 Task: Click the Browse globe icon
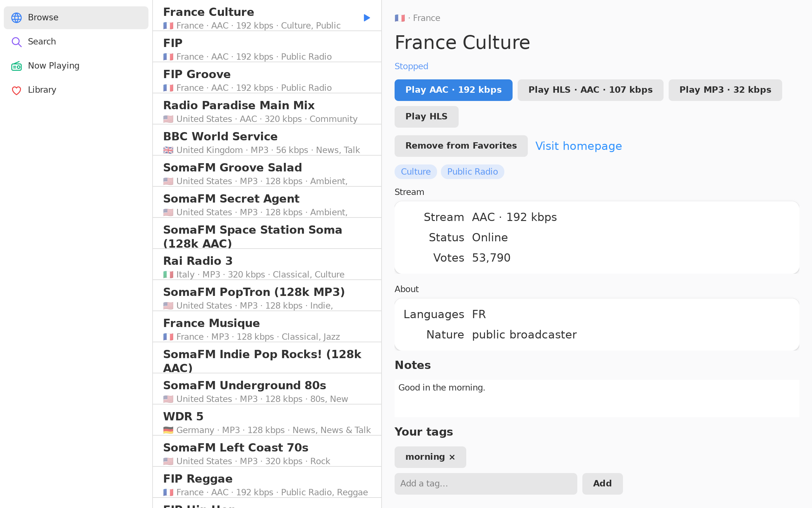[x=16, y=17]
